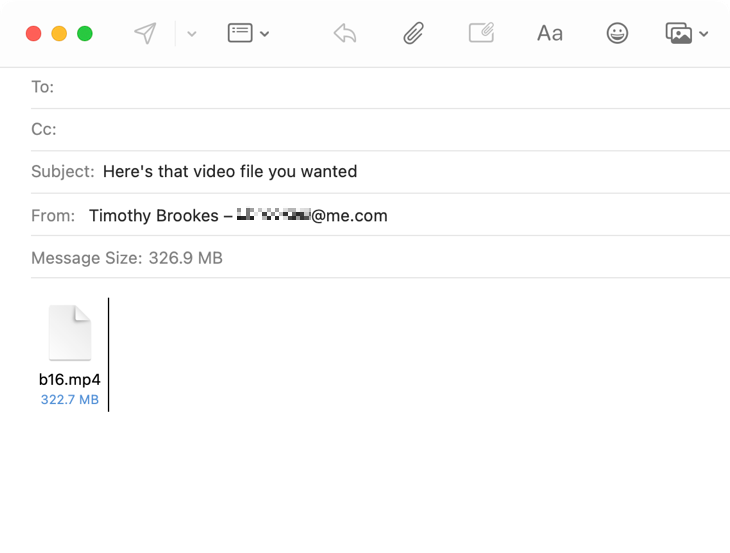This screenshot has height=553, width=730.
Task: Select the From sender address line
Action: [x=238, y=215]
